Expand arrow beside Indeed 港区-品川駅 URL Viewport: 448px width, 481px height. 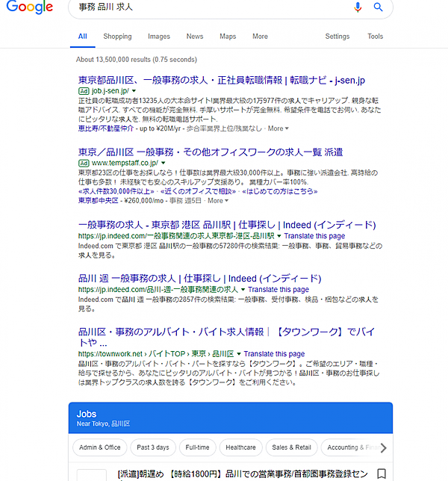click(x=279, y=236)
